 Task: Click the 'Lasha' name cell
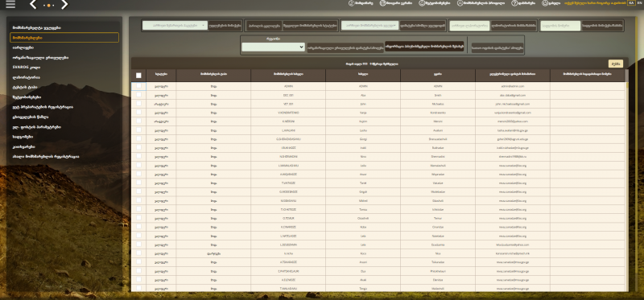(363, 130)
